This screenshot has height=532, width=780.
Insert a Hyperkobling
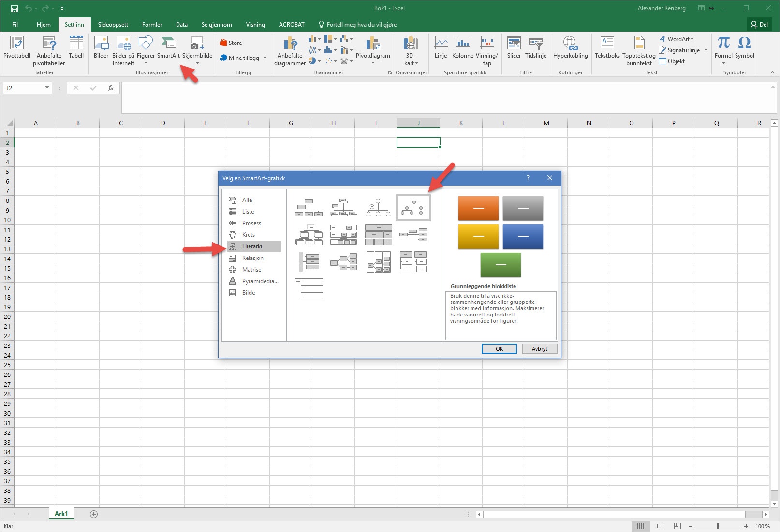[571, 47]
